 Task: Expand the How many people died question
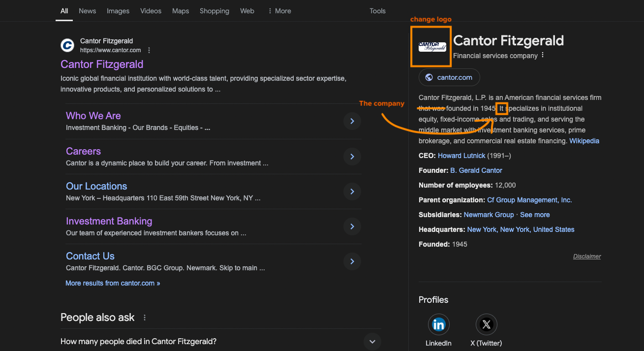coord(372,342)
